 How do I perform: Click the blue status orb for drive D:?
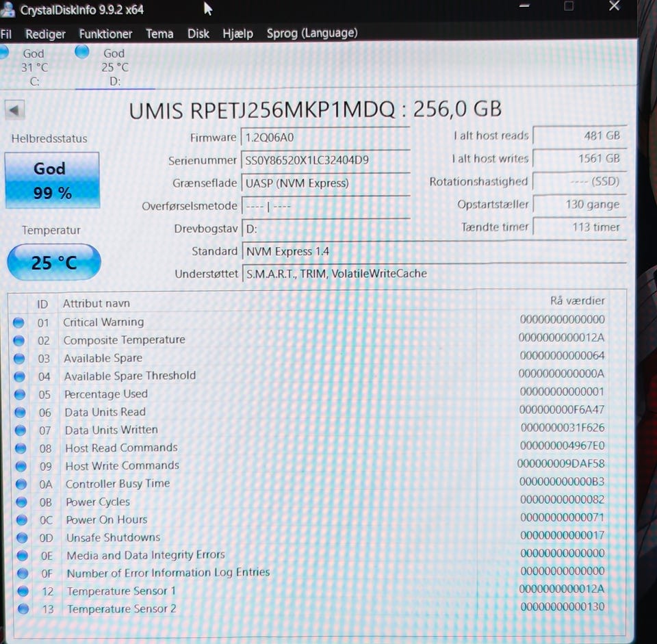pos(81,51)
